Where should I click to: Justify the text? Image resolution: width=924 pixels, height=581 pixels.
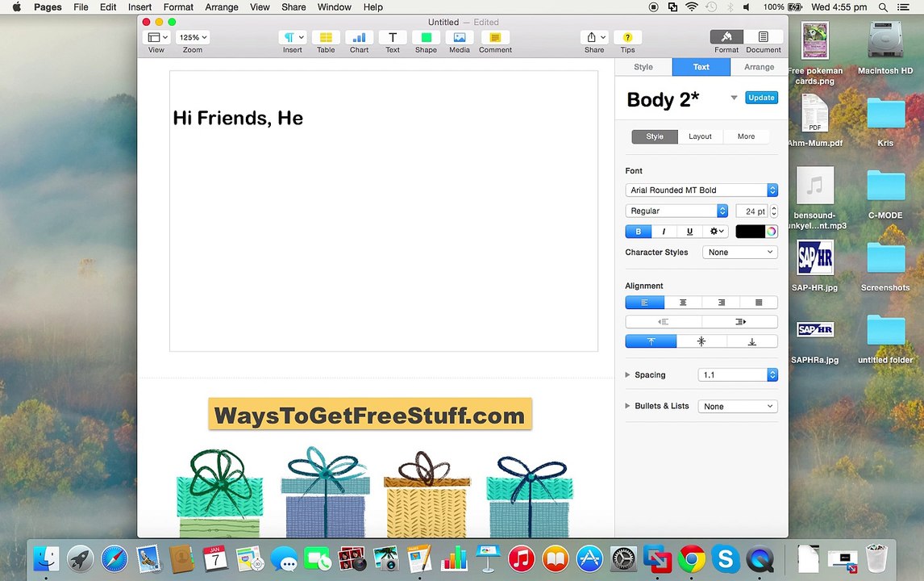pos(759,303)
